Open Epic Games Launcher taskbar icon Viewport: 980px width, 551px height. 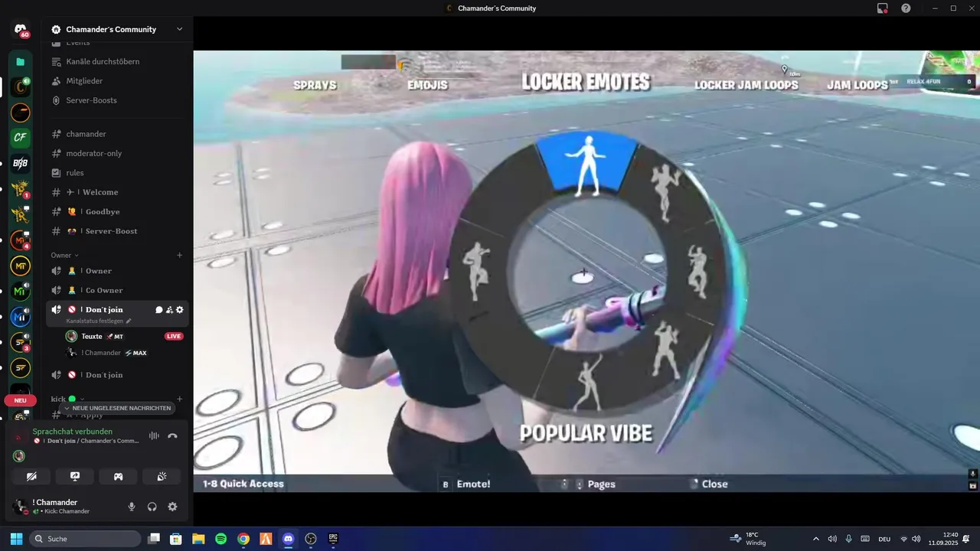333,539
